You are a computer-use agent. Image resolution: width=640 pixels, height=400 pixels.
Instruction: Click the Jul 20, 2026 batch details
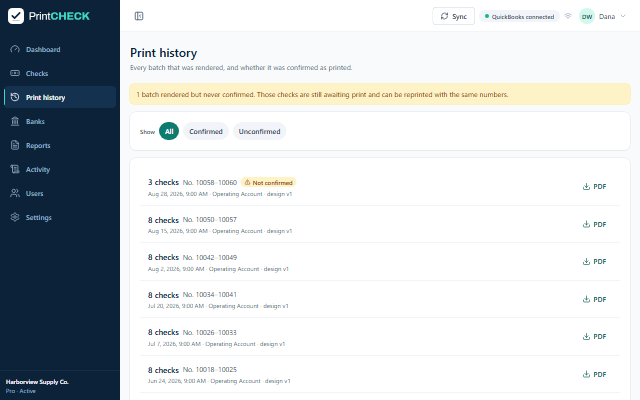click(x=218, y=306)
